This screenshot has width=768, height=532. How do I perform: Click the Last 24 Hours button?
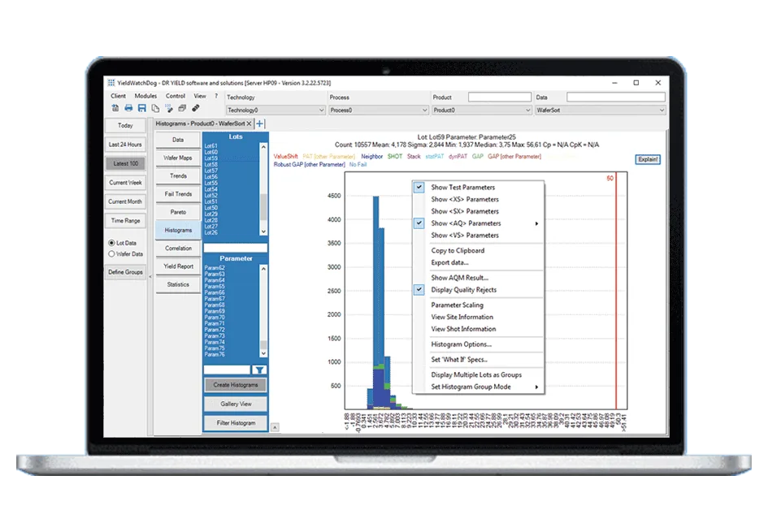tap(125, 145)
